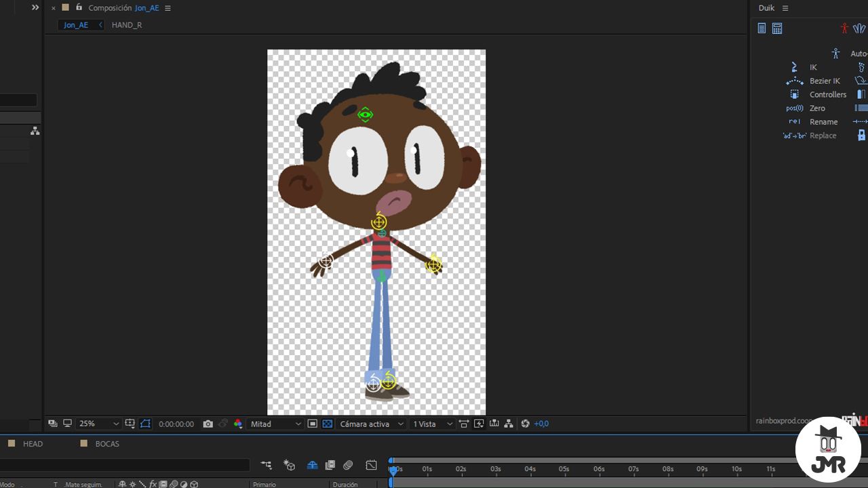Toggle the transparency grid button

(x=328, y=424)
